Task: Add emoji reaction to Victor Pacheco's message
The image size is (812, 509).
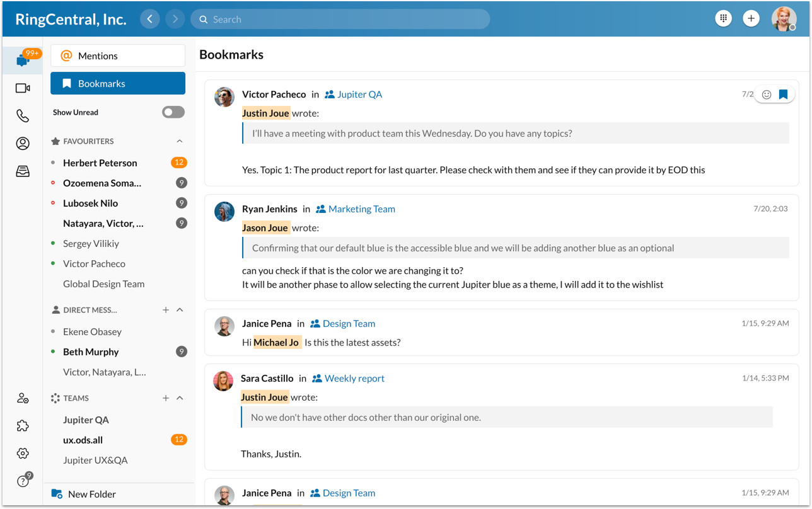Action: coord(767,94)
